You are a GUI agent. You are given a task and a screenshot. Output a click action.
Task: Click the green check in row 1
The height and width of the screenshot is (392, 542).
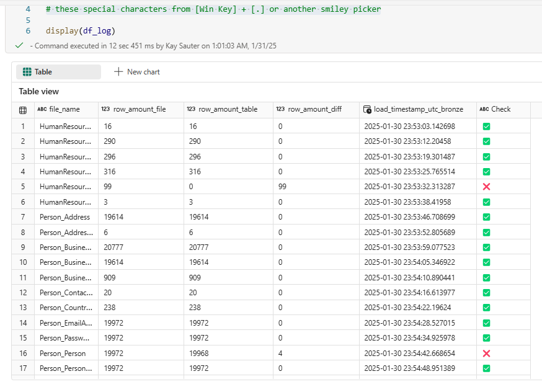[486, 127]
